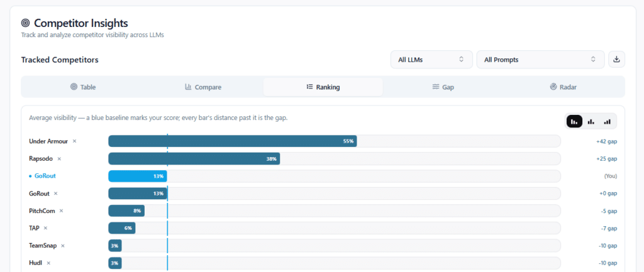Click the highlighted GoRout (You) label

(x=42, y=176)
